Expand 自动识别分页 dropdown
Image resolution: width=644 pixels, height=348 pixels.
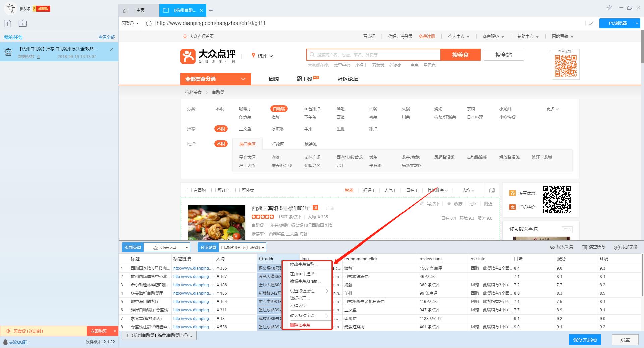click(x=242, y=247)
